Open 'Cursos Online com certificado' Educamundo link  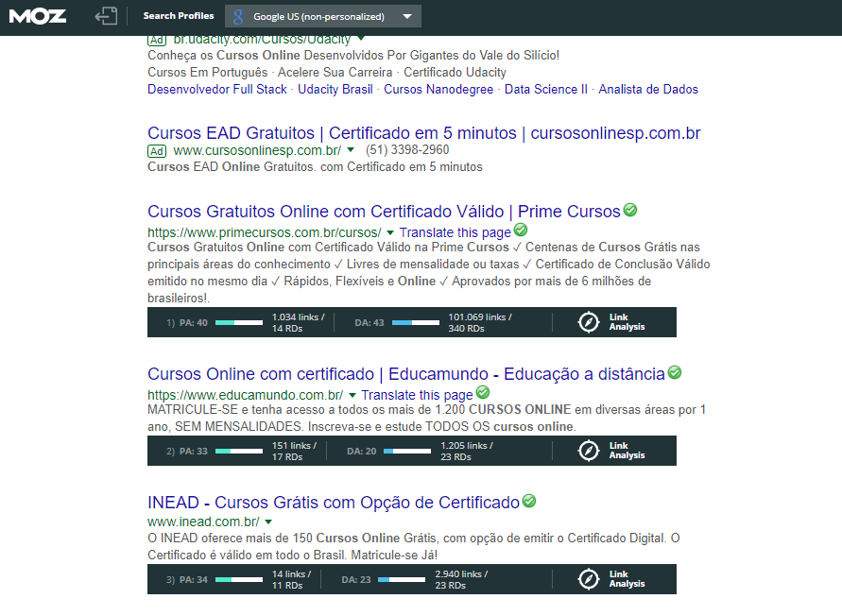406,374
